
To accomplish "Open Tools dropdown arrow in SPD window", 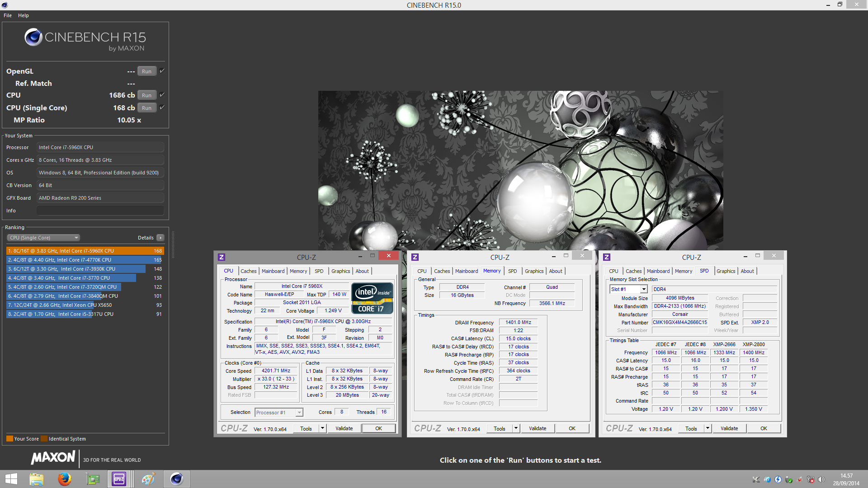I will pyautogui.click(x=708, y=428).
